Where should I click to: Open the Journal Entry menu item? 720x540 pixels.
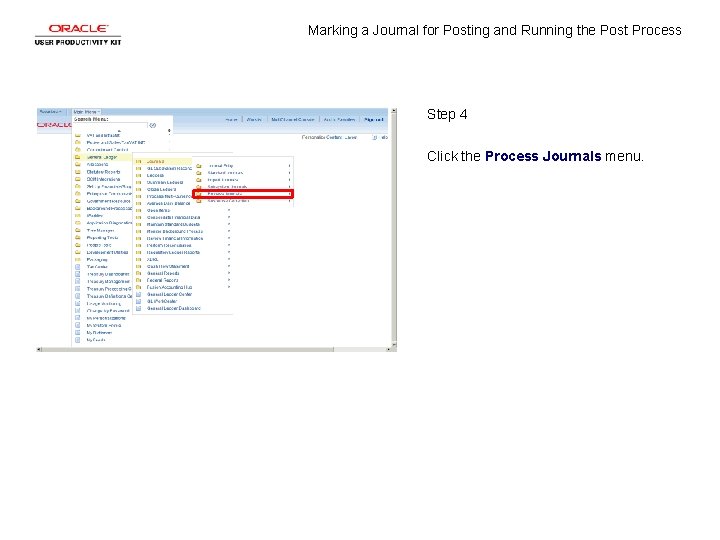[x=220, y=166]
